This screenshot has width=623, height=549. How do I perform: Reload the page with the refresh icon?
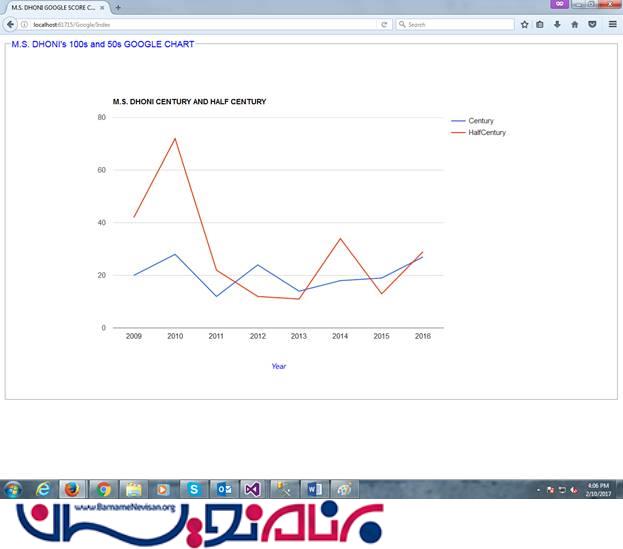point(384,24)
